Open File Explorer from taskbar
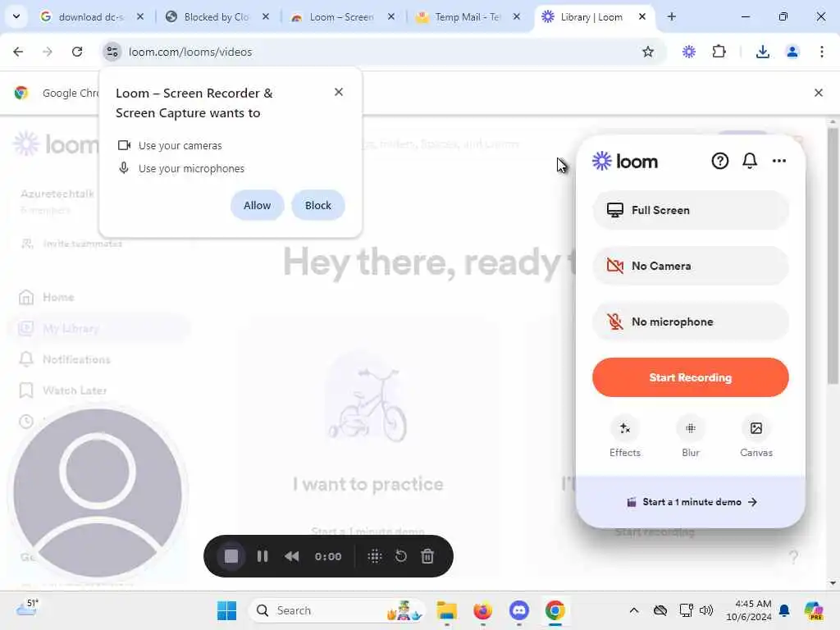Viewport: 840px width, 630px height. 446,610
